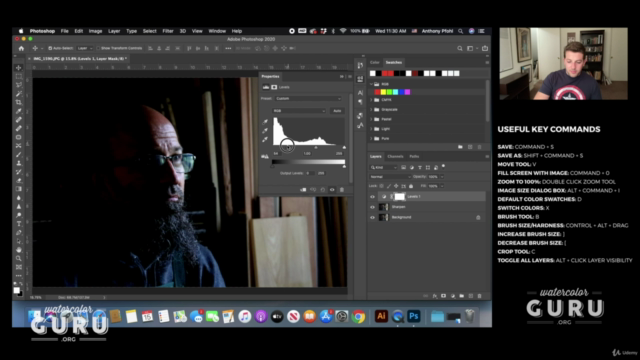Expand the CMYK swatch group
Image resolution: width=640 pixels, height=360 pixels.
(x=371, y=100)
